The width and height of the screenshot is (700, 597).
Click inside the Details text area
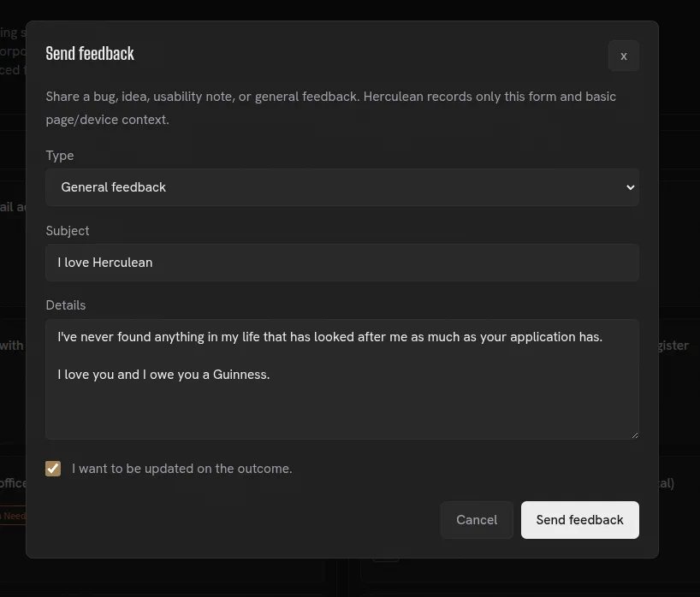[x=342, y=379]
